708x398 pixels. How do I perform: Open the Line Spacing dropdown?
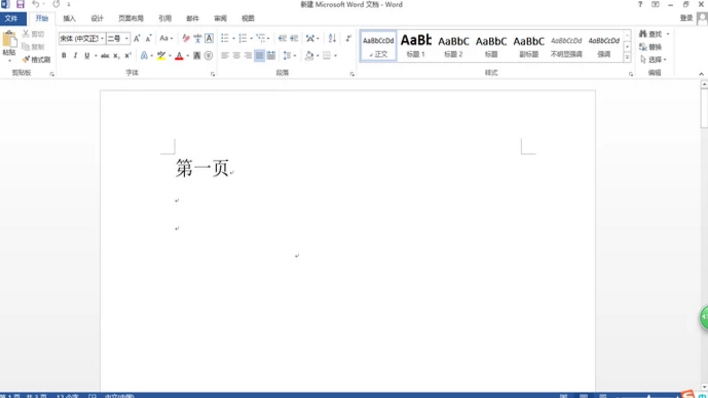(x=295, y=56)
